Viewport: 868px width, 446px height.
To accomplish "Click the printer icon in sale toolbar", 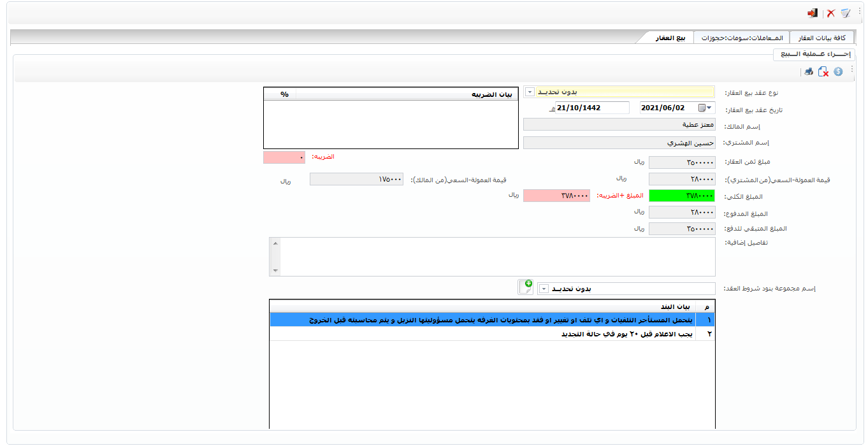I will [808, 71].
